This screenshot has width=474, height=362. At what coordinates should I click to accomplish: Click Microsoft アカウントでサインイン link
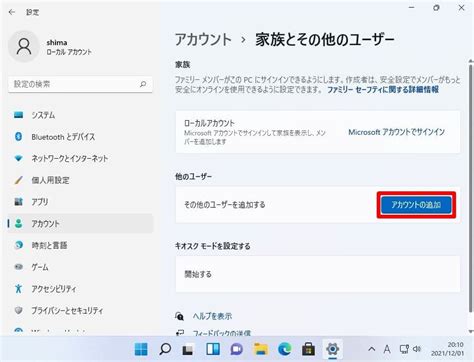397,132
